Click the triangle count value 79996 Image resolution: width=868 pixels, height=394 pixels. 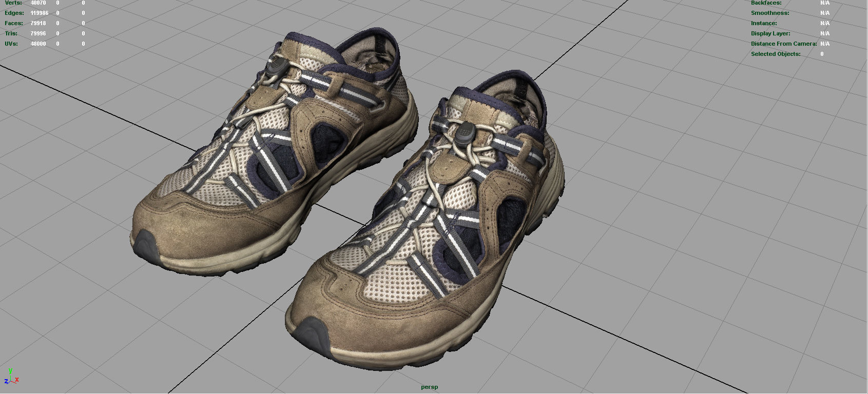[x=38, y=33]
